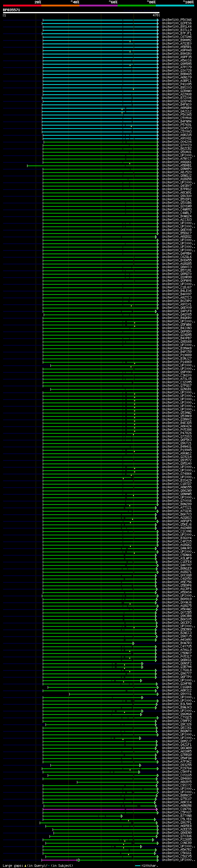Select the UniRef100_Q2N1B1 label

point(177,389)
